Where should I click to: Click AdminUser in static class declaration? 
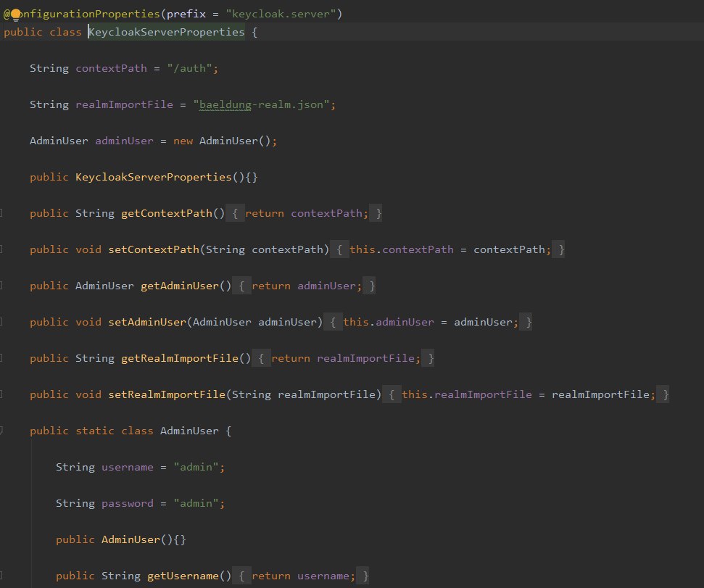[189, 431]
